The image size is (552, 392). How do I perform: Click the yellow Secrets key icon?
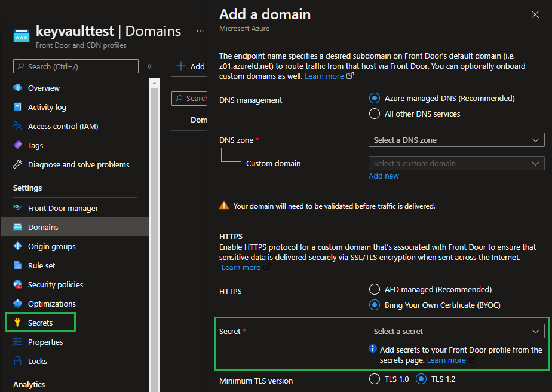coord(17,323)
